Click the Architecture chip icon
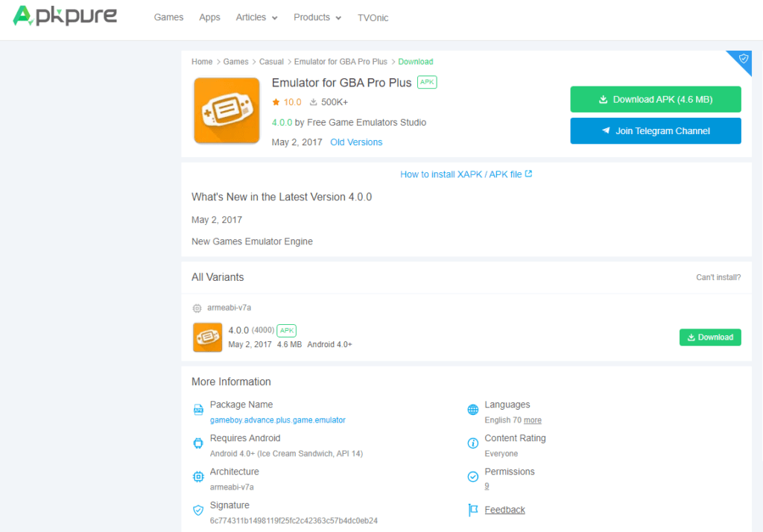 point(198,477)
